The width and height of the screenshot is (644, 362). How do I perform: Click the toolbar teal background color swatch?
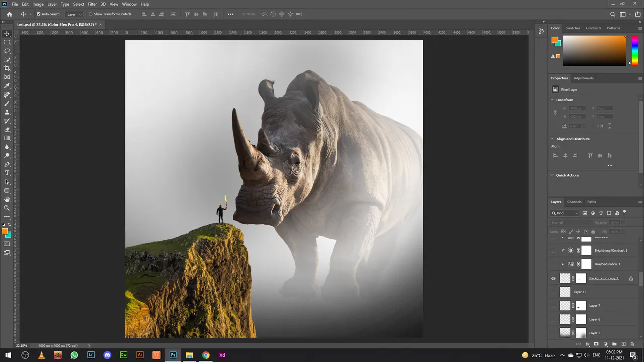tap(9, 235)
